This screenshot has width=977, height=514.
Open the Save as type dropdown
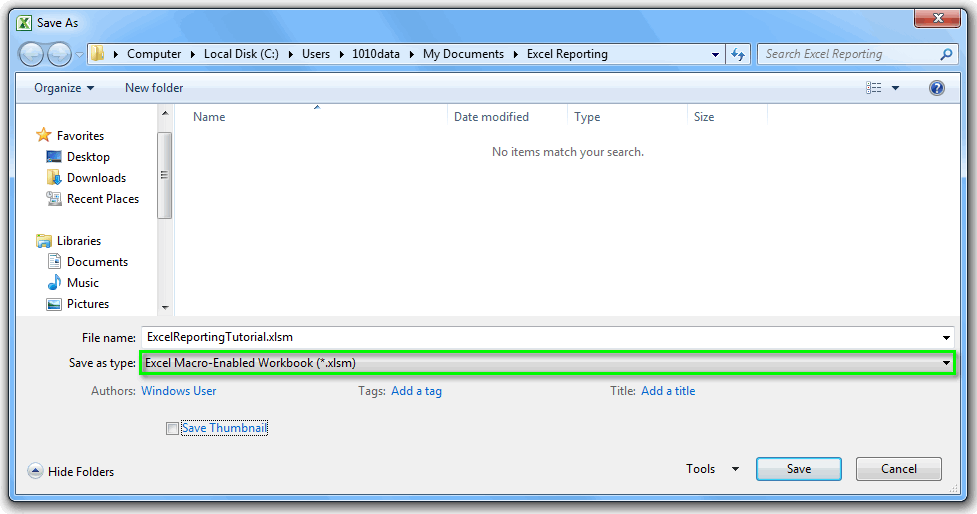(x=548, y=363)
